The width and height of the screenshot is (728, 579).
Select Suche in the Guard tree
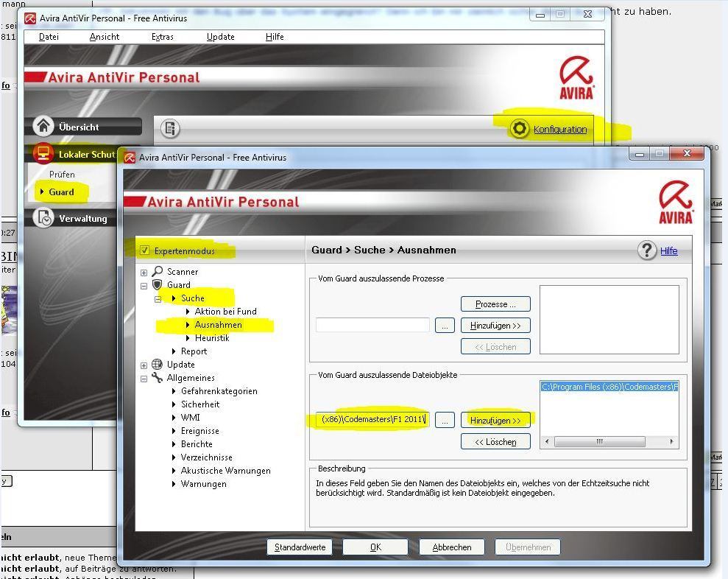point(193,298)
